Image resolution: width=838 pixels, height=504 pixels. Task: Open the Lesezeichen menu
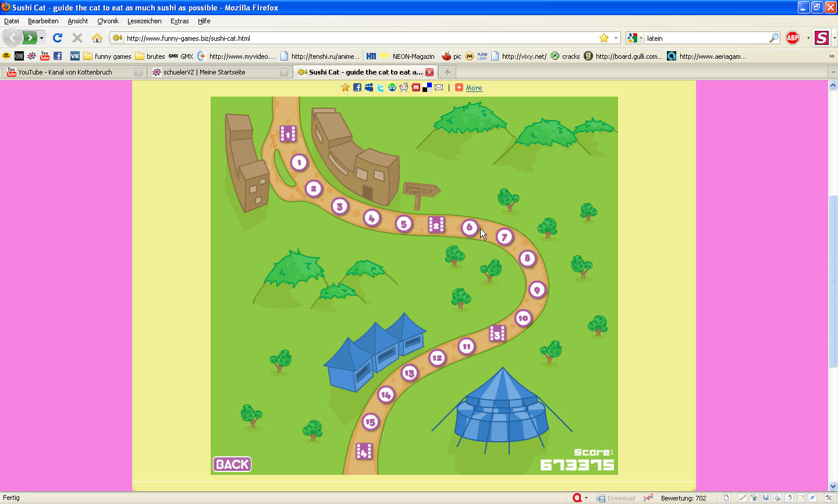[144, 21]
